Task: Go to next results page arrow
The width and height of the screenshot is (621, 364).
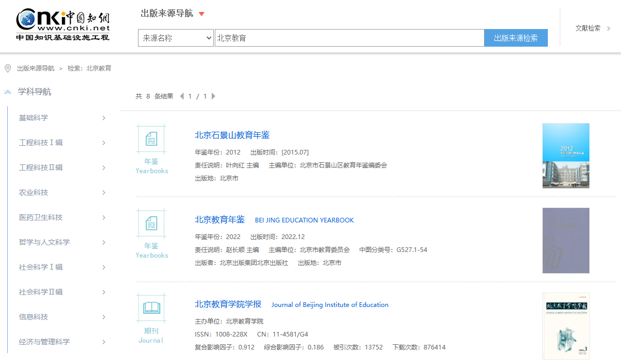Action: point(213,96)
